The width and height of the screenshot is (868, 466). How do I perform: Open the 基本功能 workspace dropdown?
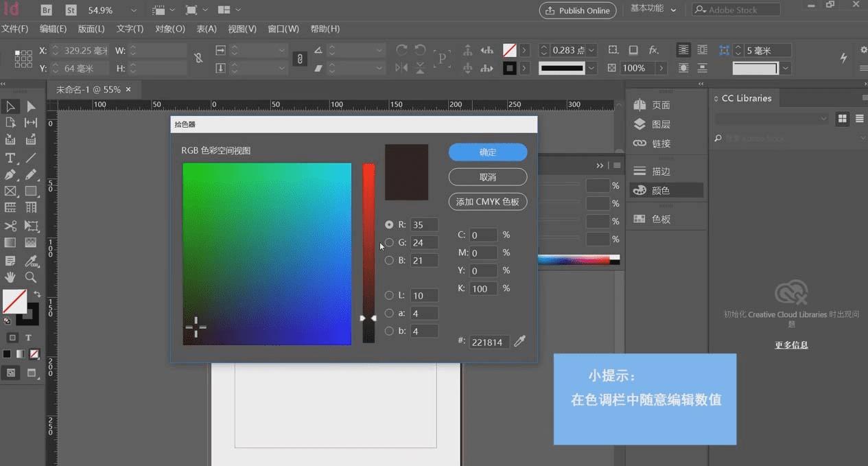click(653, 10)
